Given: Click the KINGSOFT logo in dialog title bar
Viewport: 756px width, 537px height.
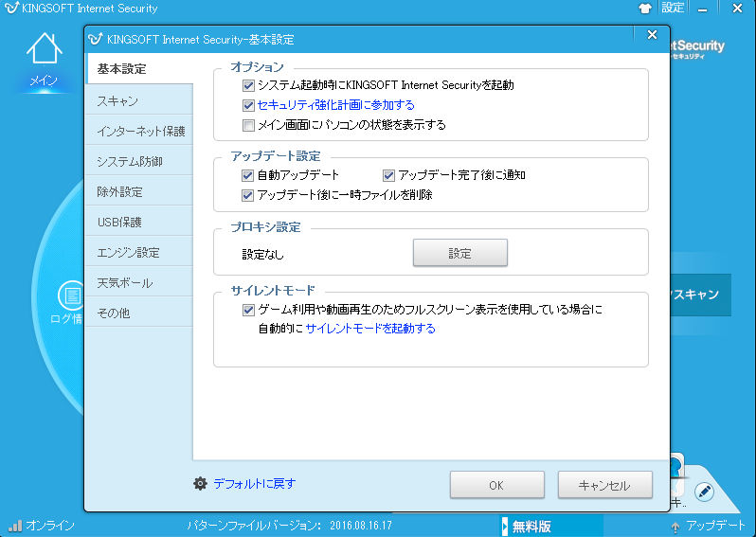Looking at the screenshot, I should pyautogui.click(x=96, y=39).
